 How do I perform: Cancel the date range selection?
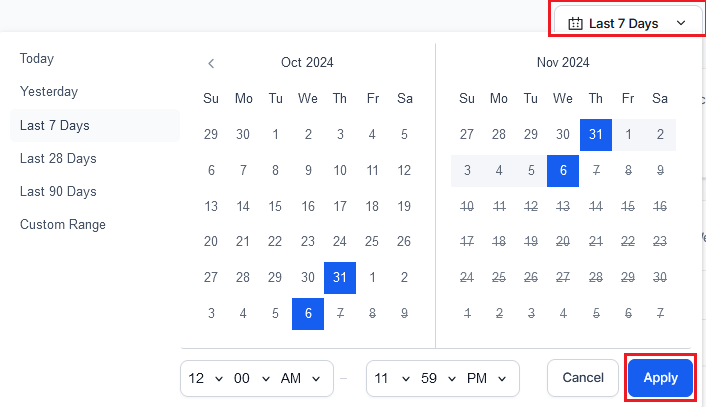(583, 378)
